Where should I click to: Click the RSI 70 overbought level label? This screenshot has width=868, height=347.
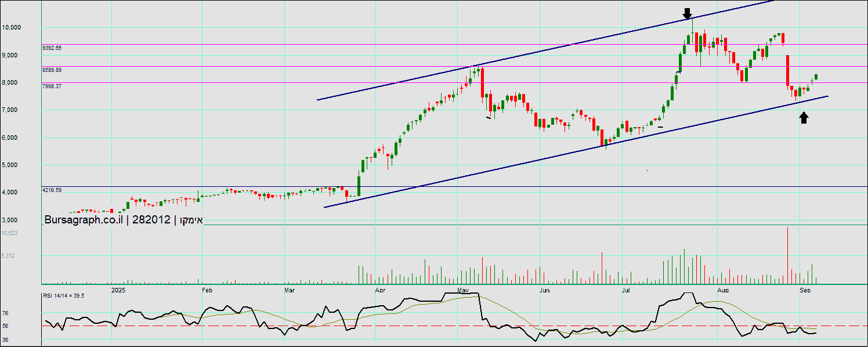tap(5, 313)
